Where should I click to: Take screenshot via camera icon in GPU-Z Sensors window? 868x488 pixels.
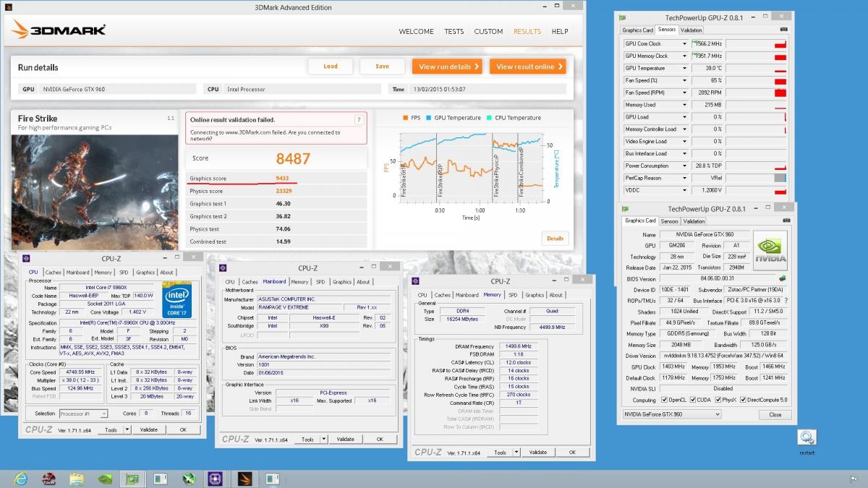(785, 30)
